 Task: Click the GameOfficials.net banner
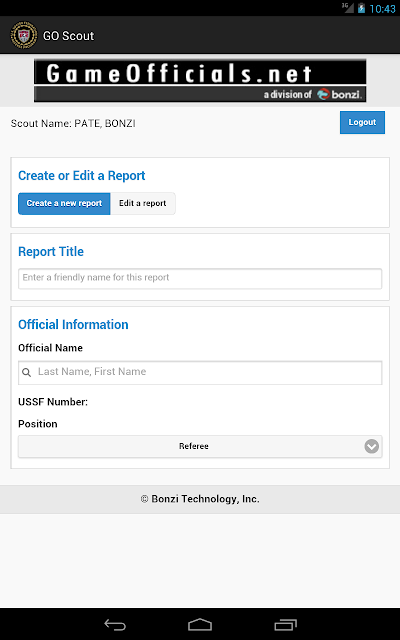pyautogui.click(x=200, y=80)
